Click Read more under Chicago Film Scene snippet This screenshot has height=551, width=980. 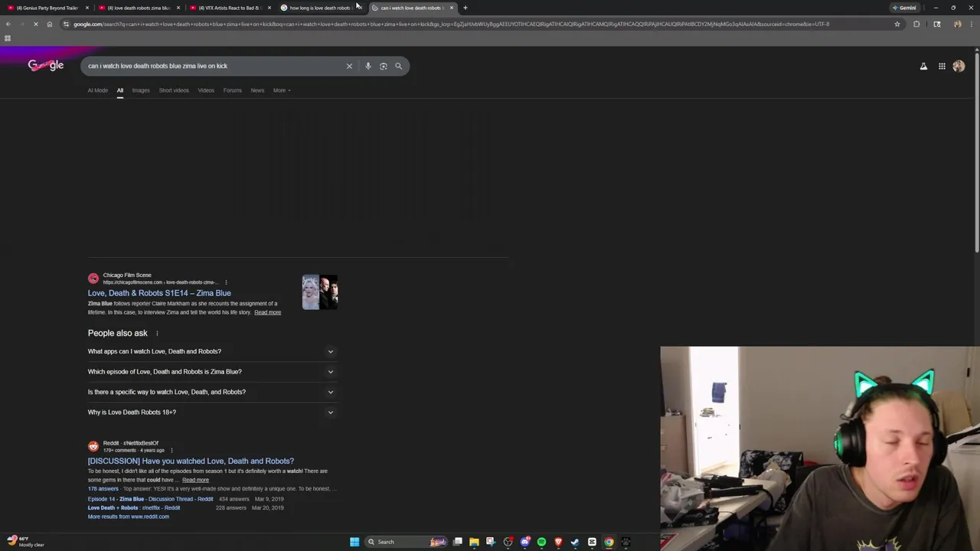(x=267, y=312)
